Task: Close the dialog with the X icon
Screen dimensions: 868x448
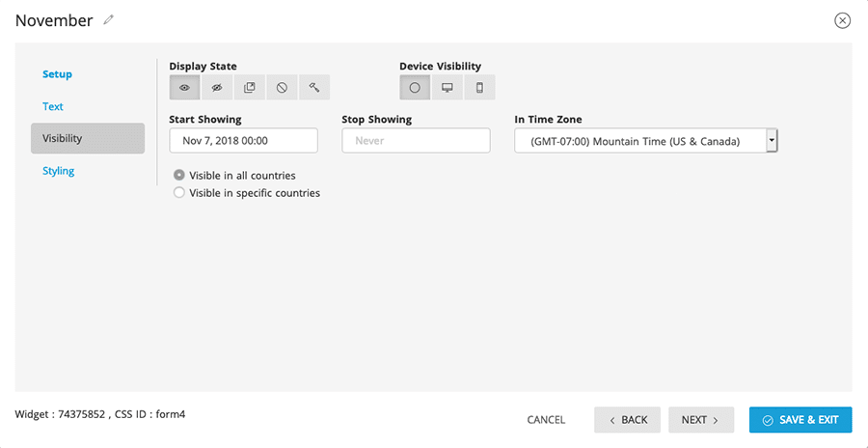Action: tap(842, 20)
